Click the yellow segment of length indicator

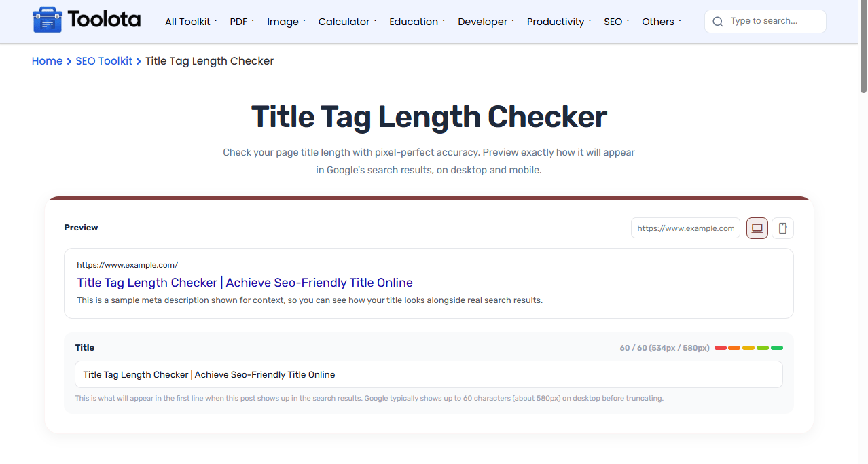748,348
